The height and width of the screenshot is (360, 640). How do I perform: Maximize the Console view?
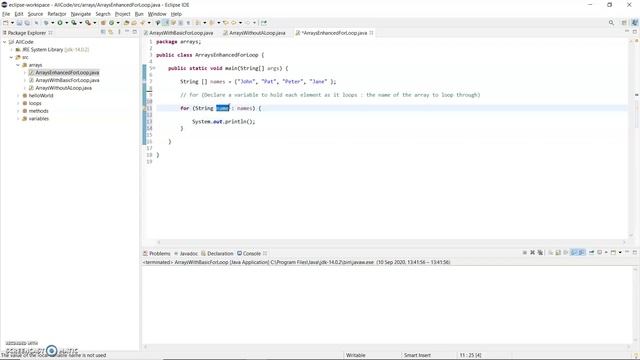point(635,253)
